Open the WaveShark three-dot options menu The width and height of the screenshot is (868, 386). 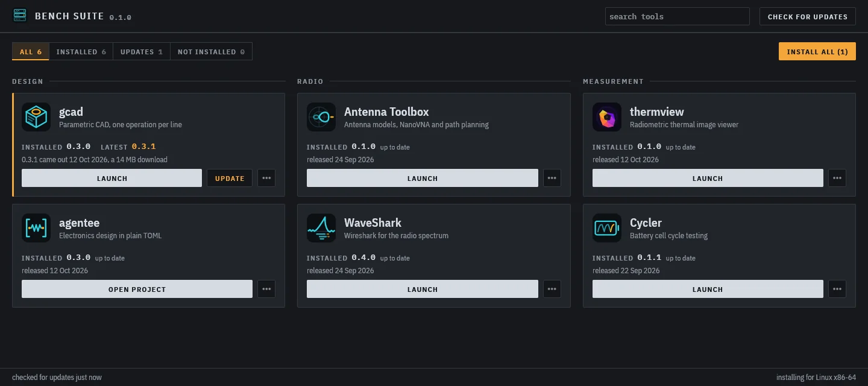[x=552, y=289]
